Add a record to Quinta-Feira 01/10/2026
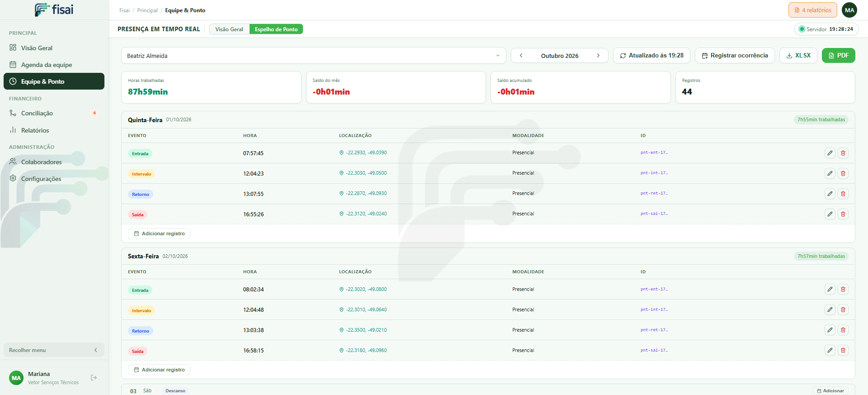 [160, 233]
